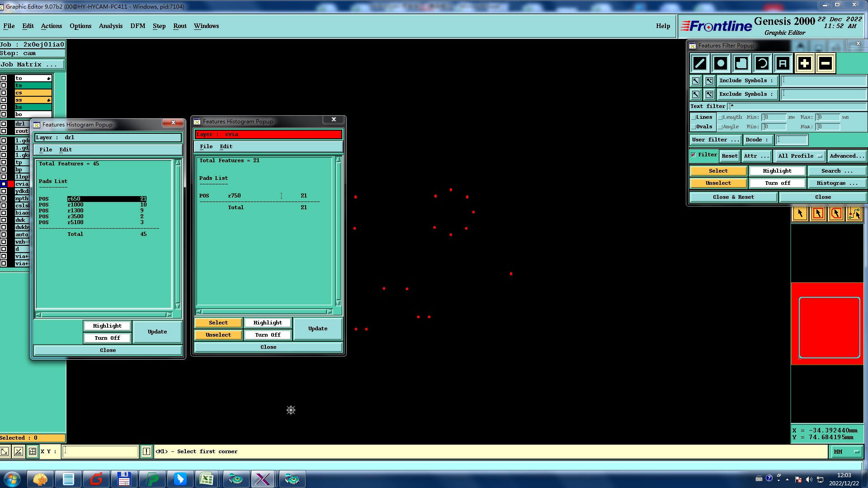The height and width of the screenshot is (488, 868).
Task: Click Histogram button in filter popup
Action: [836, 183]
